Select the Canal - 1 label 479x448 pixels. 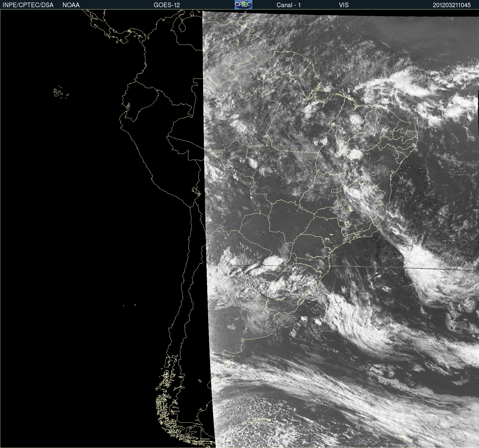point(288,5)
